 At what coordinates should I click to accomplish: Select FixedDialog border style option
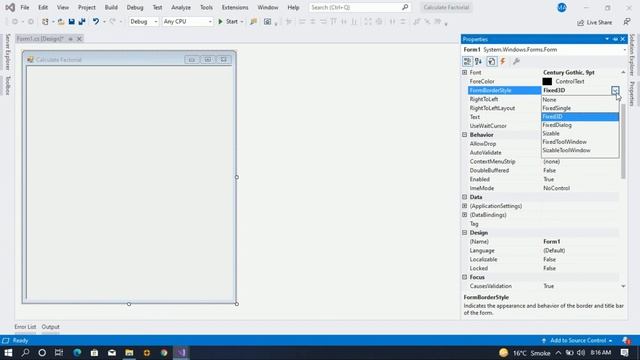click(x=580, y=125)
